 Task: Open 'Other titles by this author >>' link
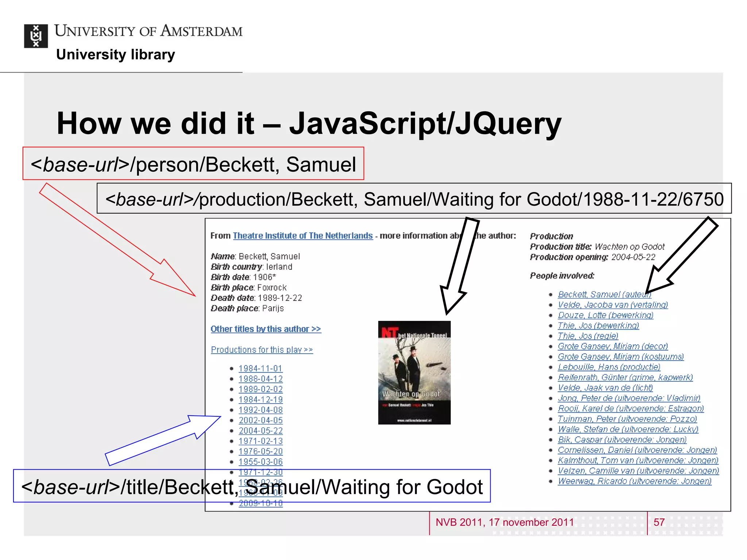click(266, 329)
